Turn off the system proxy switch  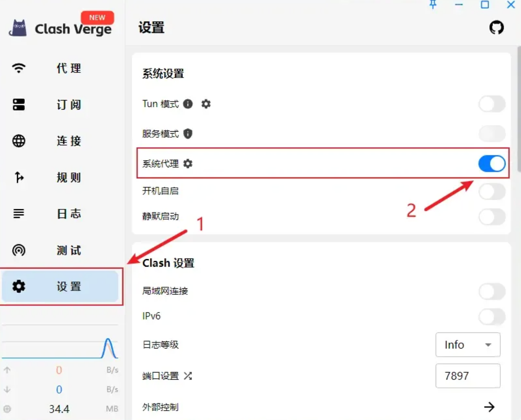tap(492, 164)
